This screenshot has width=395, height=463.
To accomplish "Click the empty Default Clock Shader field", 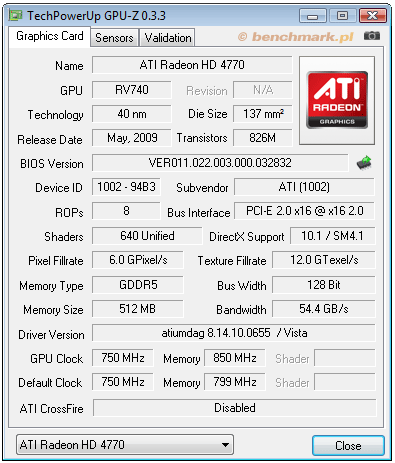I will pyautogui.click(x=345, y=382).
